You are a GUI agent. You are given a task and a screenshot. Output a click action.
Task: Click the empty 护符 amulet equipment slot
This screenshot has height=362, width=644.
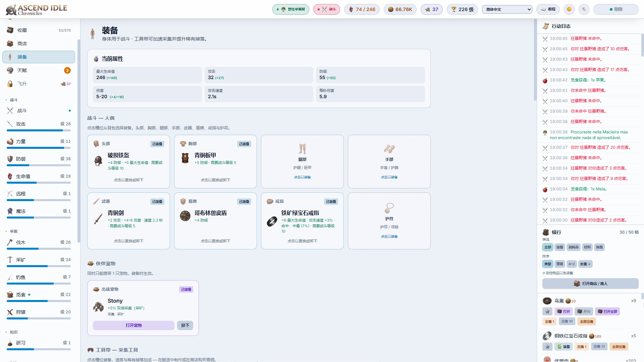coord(389,221)
